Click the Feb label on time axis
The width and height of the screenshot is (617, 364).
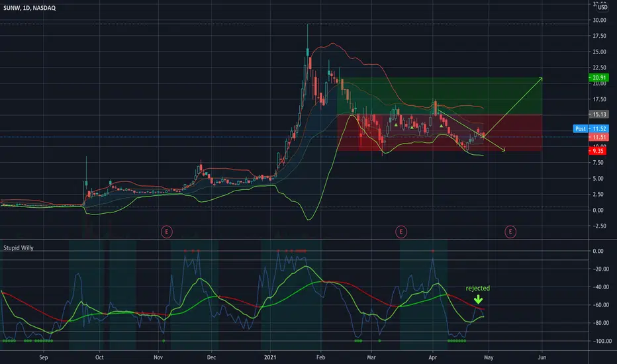(320, 357)
